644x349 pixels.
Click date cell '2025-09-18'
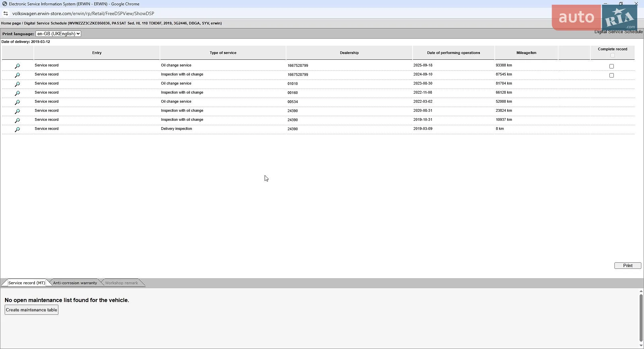click(423, 65)
